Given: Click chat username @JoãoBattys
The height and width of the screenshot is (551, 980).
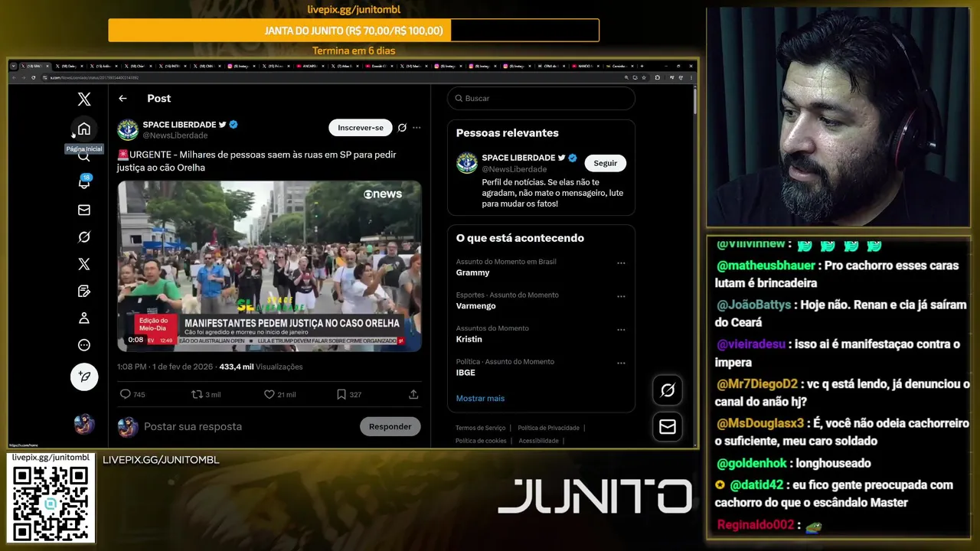Looking at the screenshot, I should 753,305.
